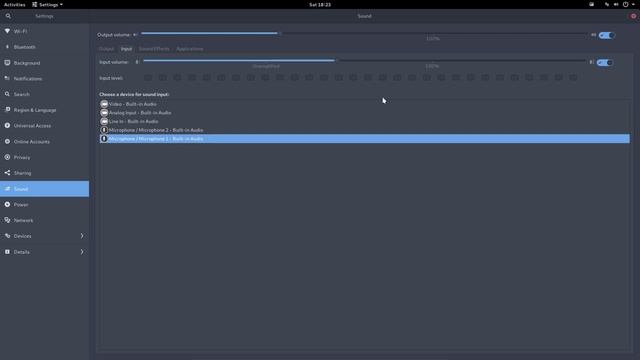
Task: Select Video - Built-in Audio input device
Action: click(x=364, y=104)
